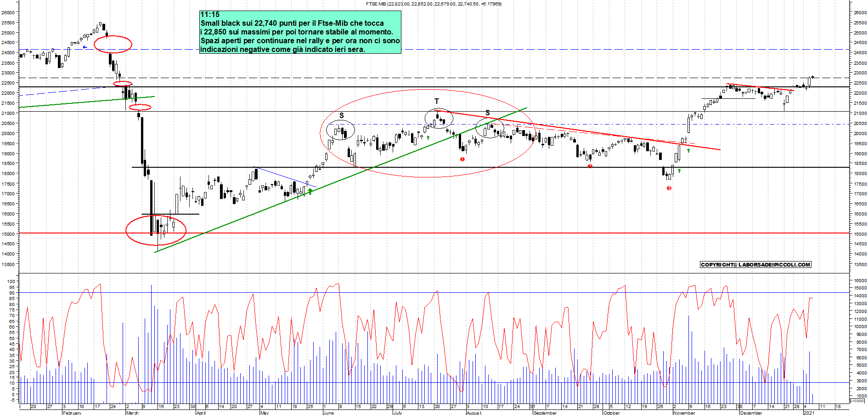Click the x10000 multiplier label under the volume scale
Screen dimensions: 868x415
pyautogui.click(x=857, y=401)
